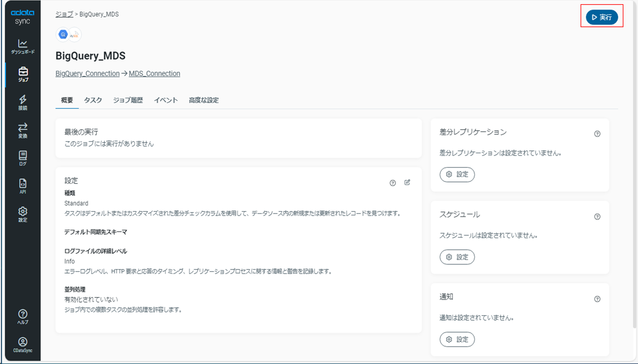Viewport: 638px width, 364px height.
Task: Click the ログファイルの詳細レベル label
Action: [x=96, y=251]
